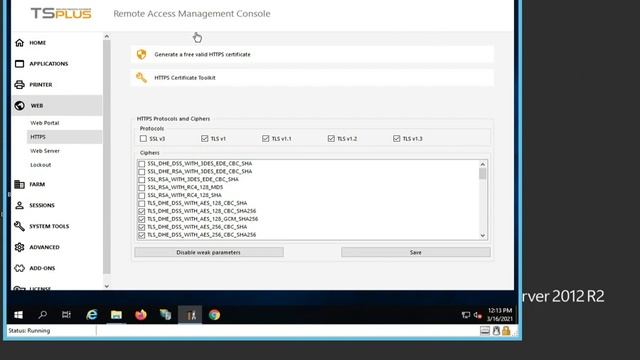The height and width of the screenshot is (360, 640).
Task: Select TLS_DHE_DSS_WITH_AES_256_CBC_SHA cipher row
Action: (x=197, y=227)
